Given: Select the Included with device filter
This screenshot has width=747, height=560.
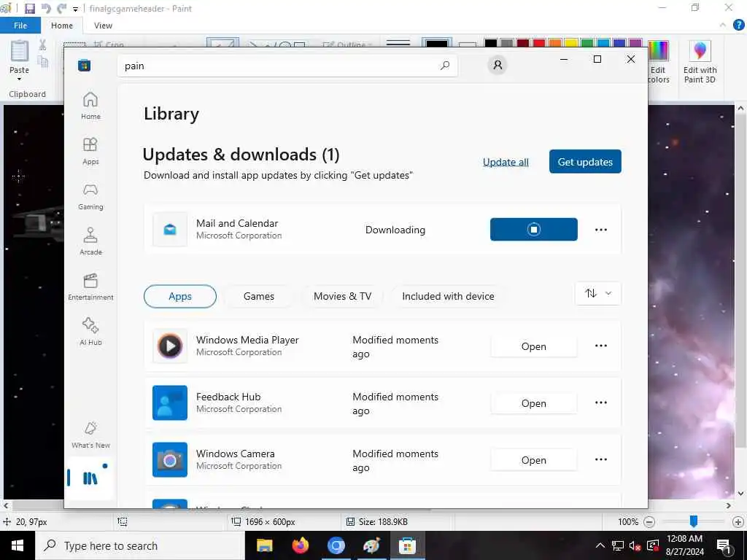Looking at the screenshot, I should 448,296.
